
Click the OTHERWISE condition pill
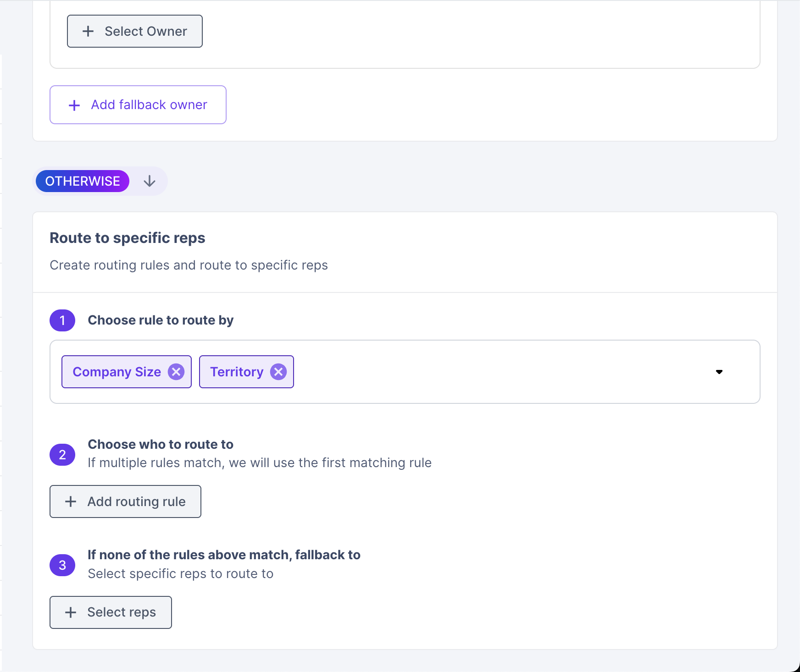click(83, 181)
